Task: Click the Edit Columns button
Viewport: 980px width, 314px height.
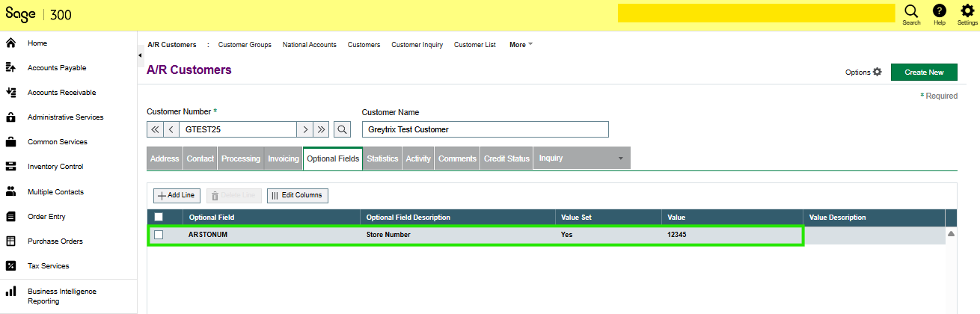Action: pos(297,195)
